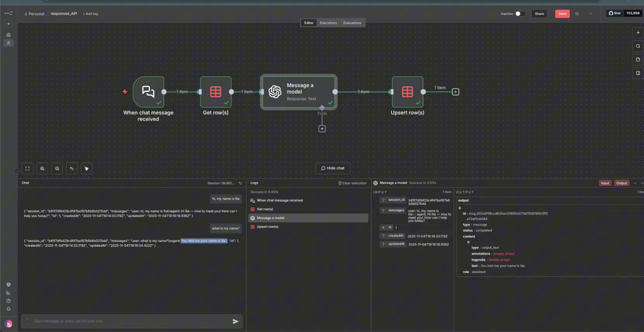Click the 'status : completed' output line
The height and width of the screenshot is (332, 644).
(x=477, y=230)
